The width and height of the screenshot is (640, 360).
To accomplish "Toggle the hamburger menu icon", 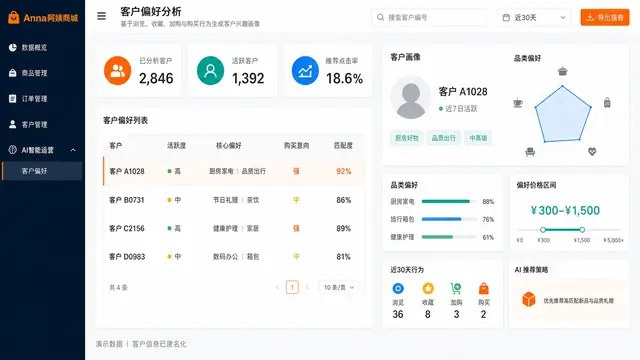I will (102, 16).
